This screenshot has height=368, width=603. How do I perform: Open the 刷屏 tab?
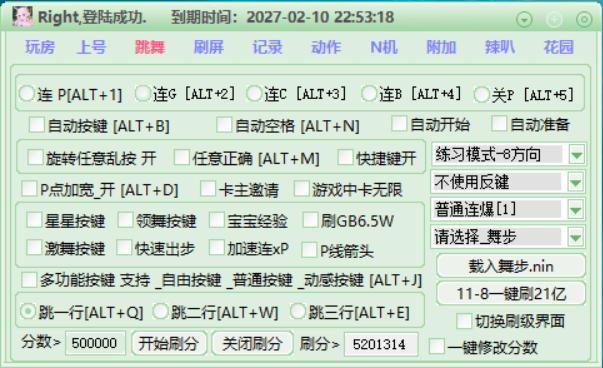click(209, 47)
